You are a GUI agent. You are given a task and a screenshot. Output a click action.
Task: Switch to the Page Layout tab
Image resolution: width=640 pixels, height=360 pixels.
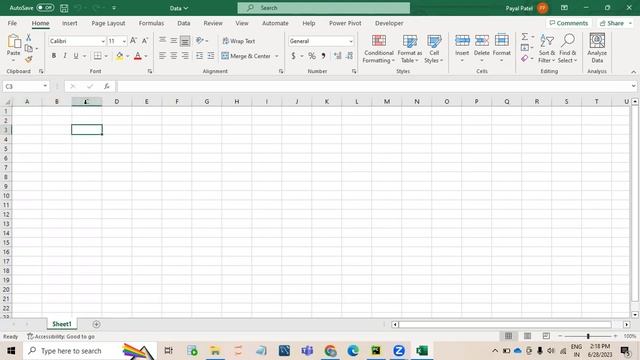pyautogui.click(x=108, y=23)
